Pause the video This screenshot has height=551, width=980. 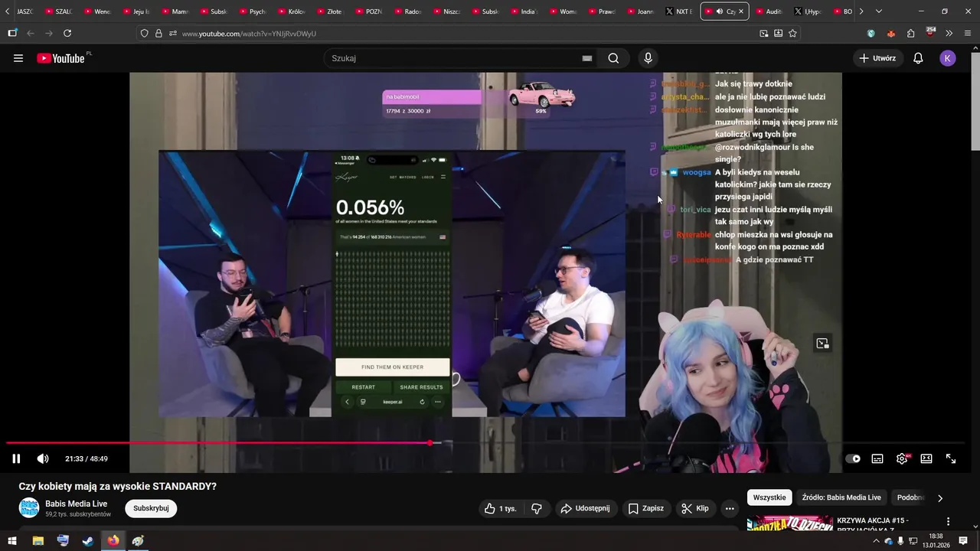pos(16,458)
